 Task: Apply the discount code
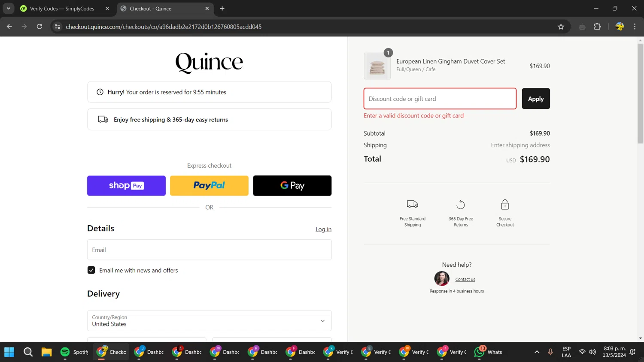(x=536, y=99)
